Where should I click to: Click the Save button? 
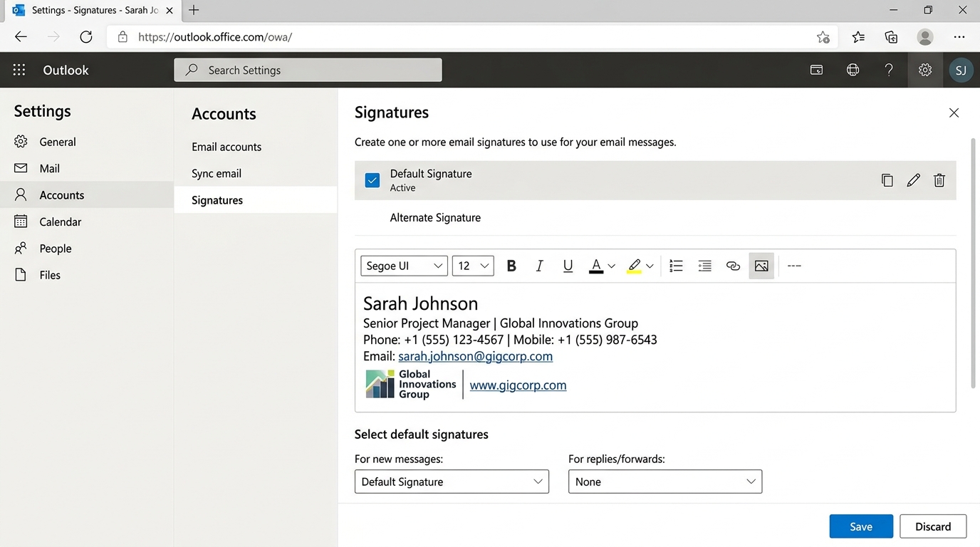pyautogui.click(x=861, y=526)
